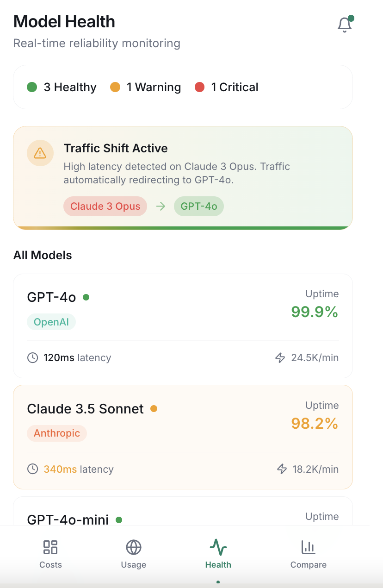Select the red Claude 3 Opus pill

click(x=105, y=206)
